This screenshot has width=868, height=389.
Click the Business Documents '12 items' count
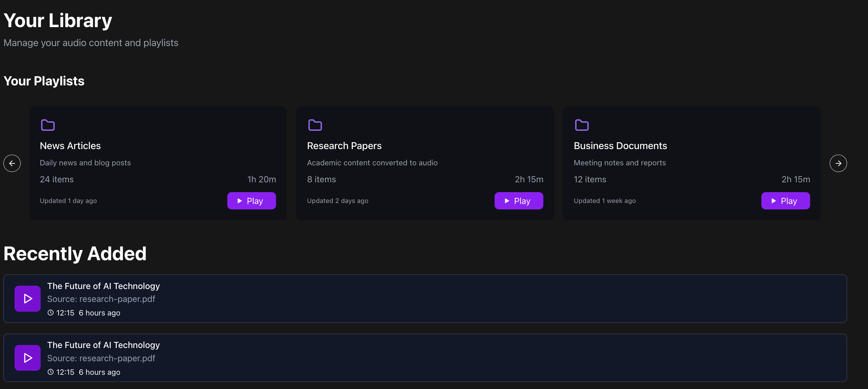pyautogui.click(x=590, y=179)
